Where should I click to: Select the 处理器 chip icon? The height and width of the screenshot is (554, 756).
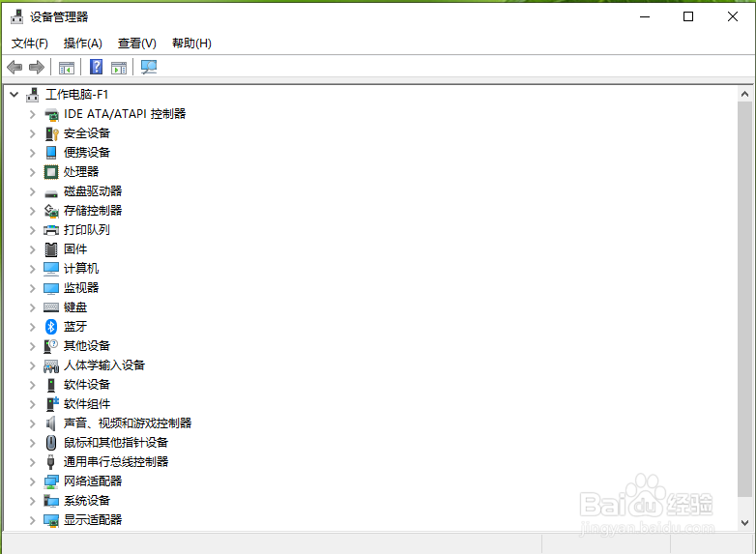(x=51, y=172)
